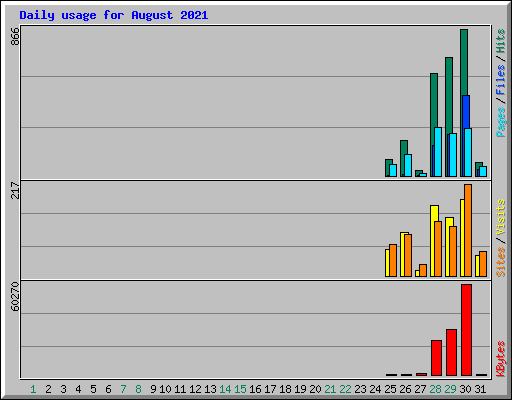Select the red KBytes bar for day 29
This screenshot has height=400, width=512.
(451, 353)
